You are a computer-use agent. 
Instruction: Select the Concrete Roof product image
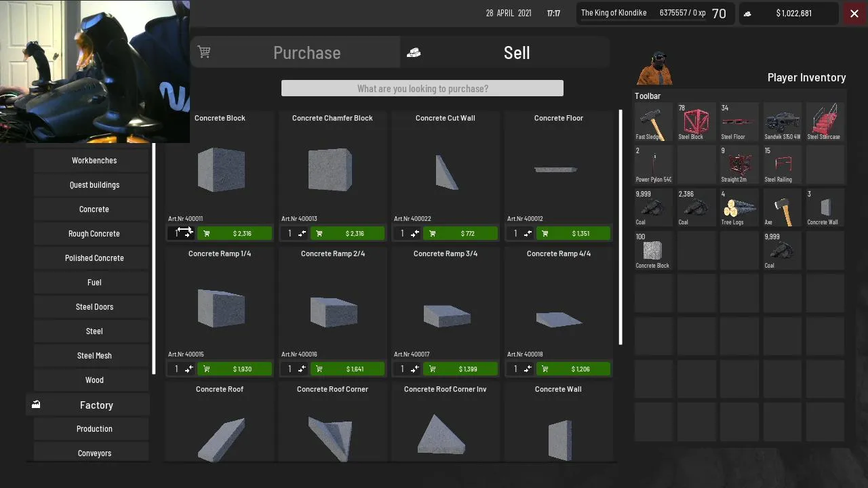[221, 439]
